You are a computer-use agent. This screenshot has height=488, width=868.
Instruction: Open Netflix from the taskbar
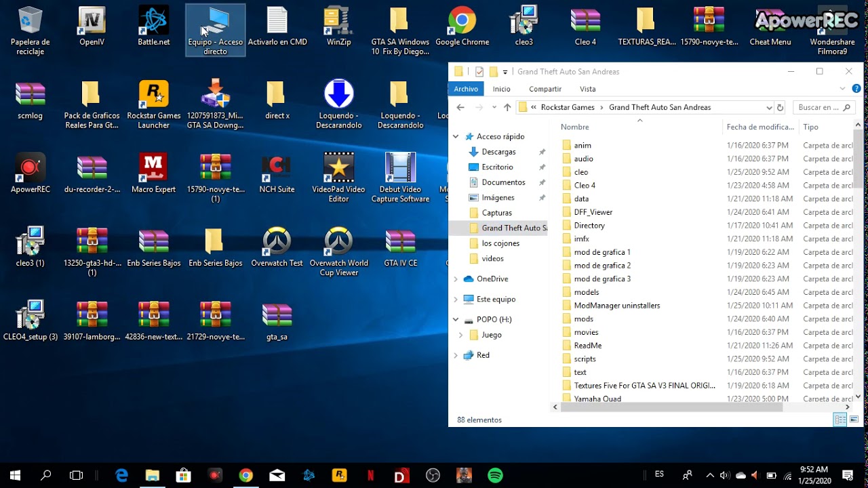tap(370, 476)
